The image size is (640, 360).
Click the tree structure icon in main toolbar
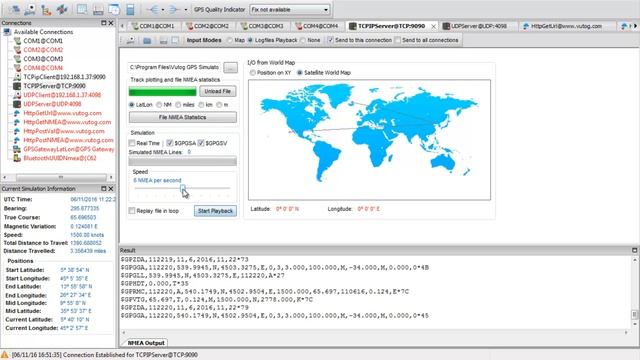click(x=46, y=9)
